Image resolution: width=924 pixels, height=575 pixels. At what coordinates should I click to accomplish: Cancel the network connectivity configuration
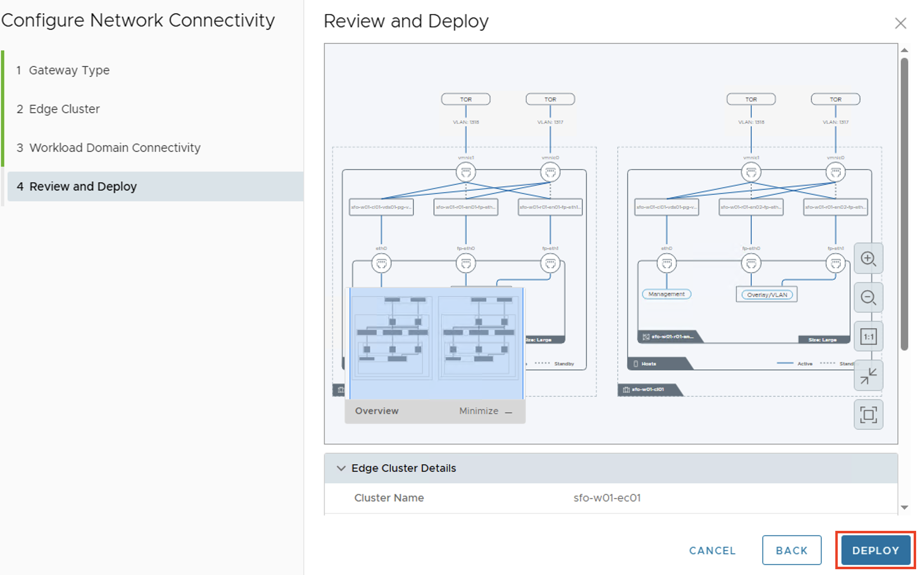coord(712,550)
